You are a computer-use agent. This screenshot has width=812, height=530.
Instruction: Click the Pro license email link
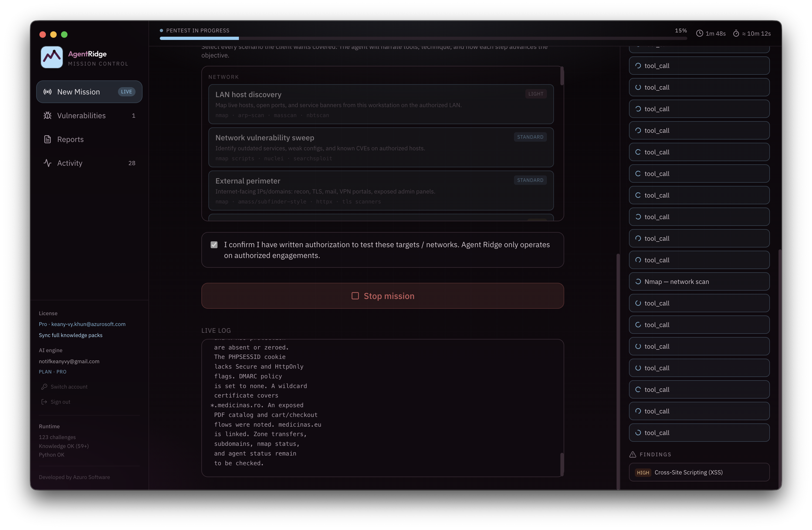point(82,324)
